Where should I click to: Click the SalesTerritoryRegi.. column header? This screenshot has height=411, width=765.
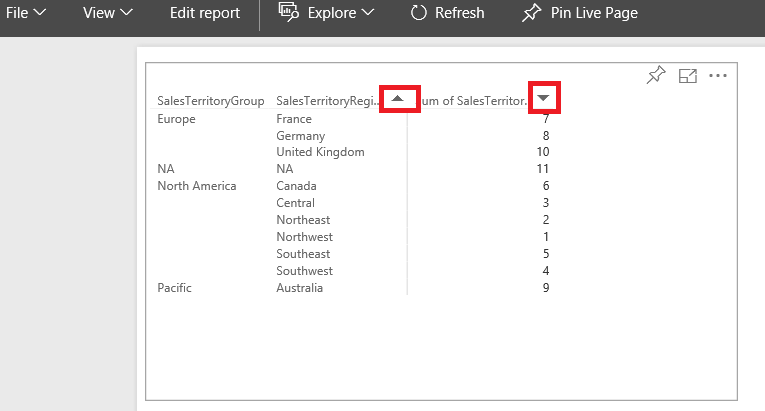pos(328,101)
